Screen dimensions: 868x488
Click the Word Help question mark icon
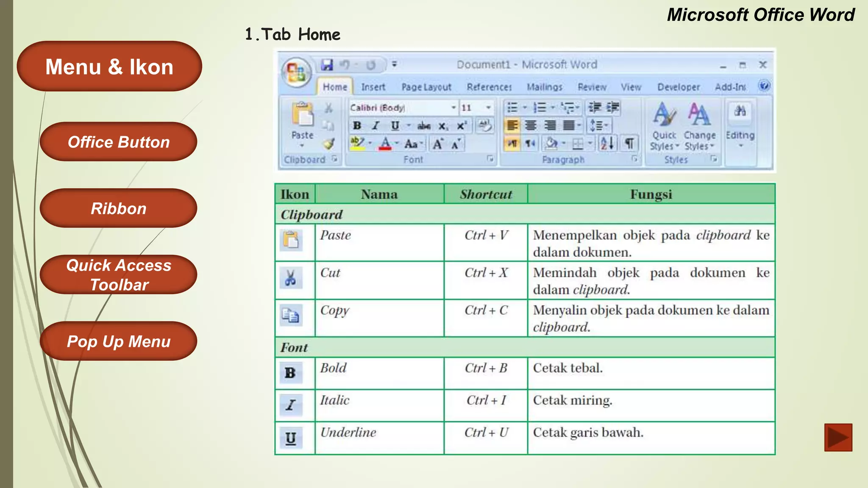(x=764, y=86)
